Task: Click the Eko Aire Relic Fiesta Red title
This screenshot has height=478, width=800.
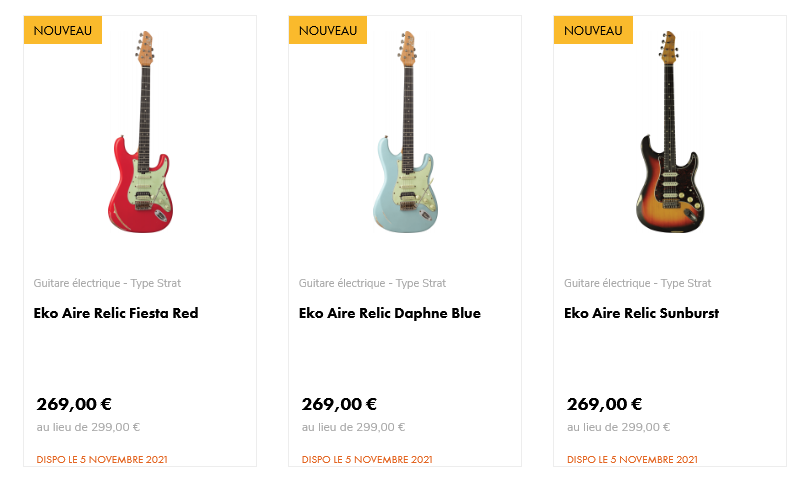Action: point(116,313)
